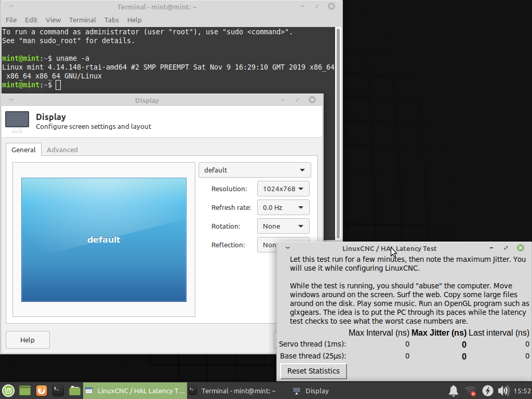
Task: Open the Display window menu chevron
Action: [11, 100]
